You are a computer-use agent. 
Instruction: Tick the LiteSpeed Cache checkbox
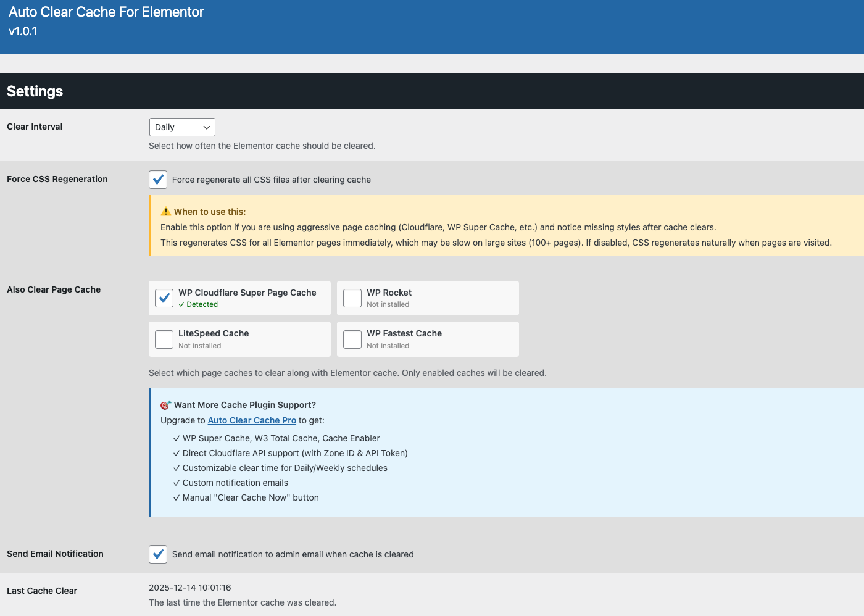(164, 339)
